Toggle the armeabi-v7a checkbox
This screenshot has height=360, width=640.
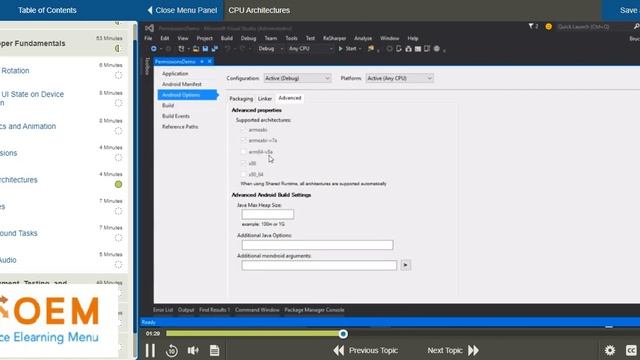coord(244,140)
